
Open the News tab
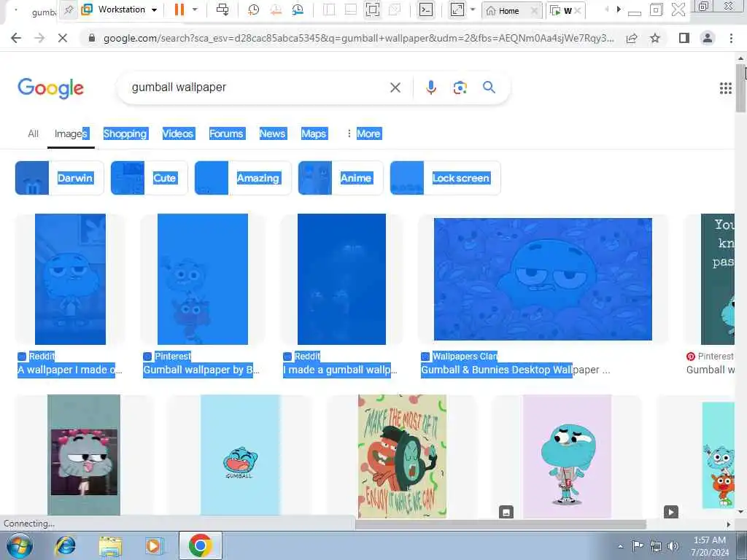click(272, 134)
